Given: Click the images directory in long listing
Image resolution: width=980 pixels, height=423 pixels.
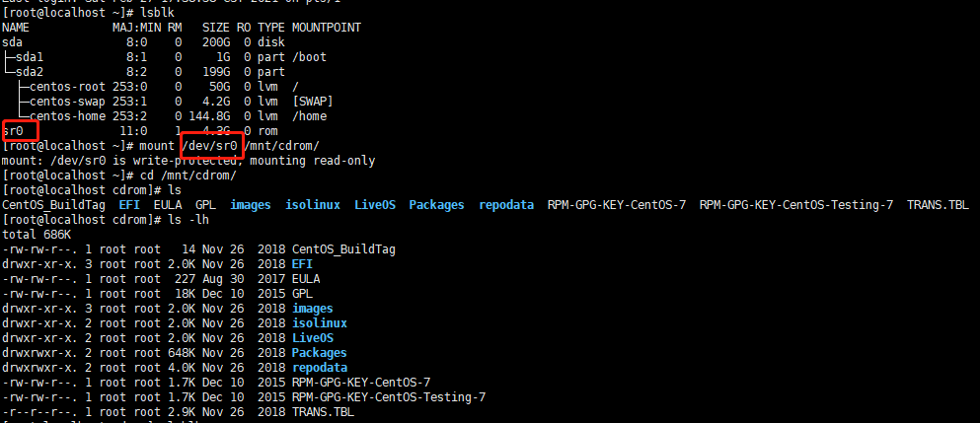Looking at the screenshot, I should tap(312, 308).
